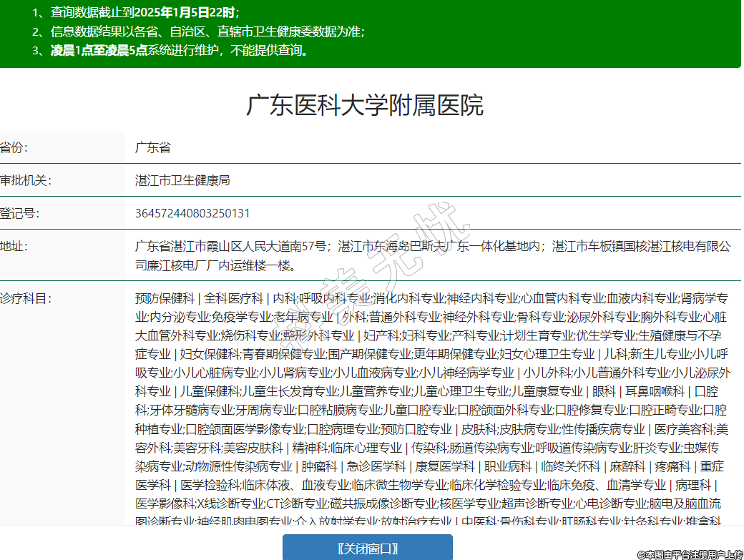Click 耳鼻咽喉科 in the department list
Viewport: 744px width, 560px height.
click(655, 391)
